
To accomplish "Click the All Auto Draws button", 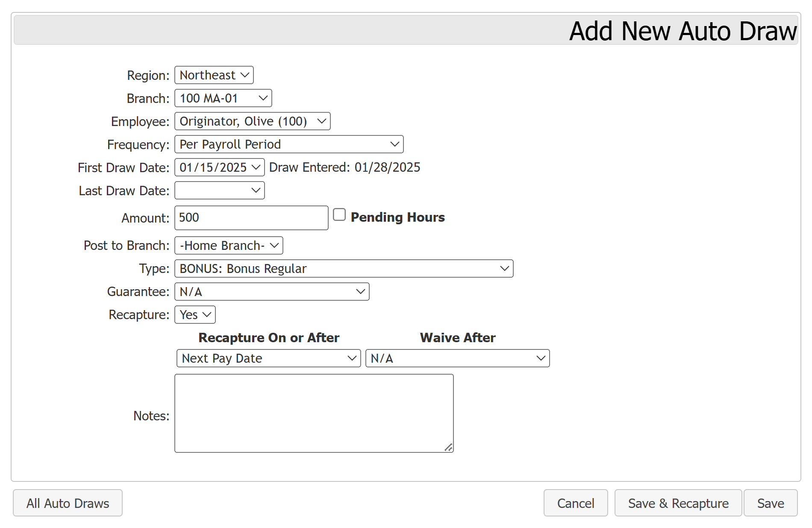I will (68, 503).
